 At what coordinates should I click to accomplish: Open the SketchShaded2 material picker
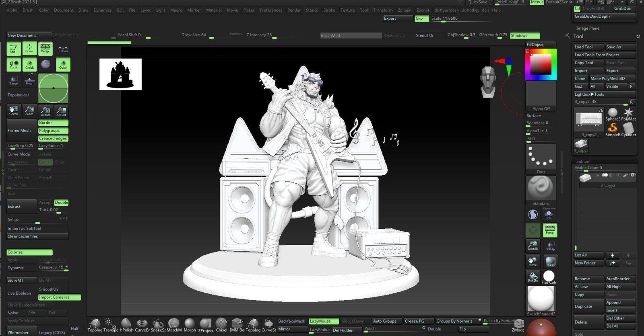(x=541, y=301)
